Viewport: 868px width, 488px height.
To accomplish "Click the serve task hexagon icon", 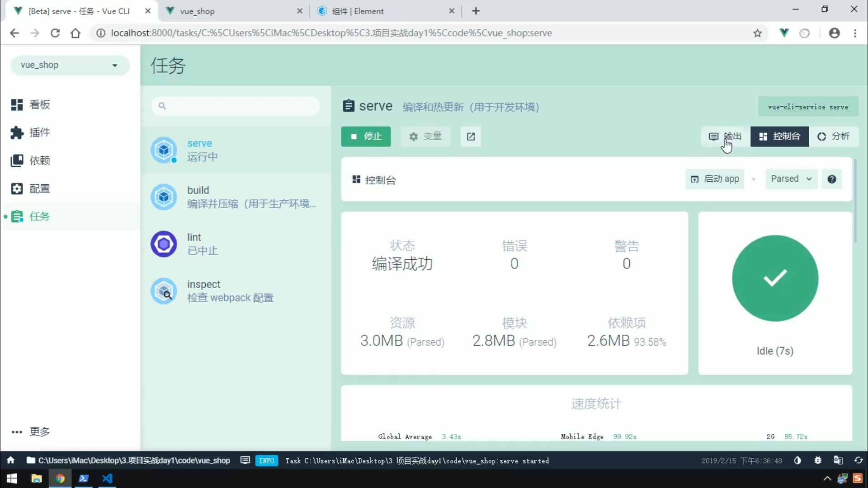I will click(164, 150).
